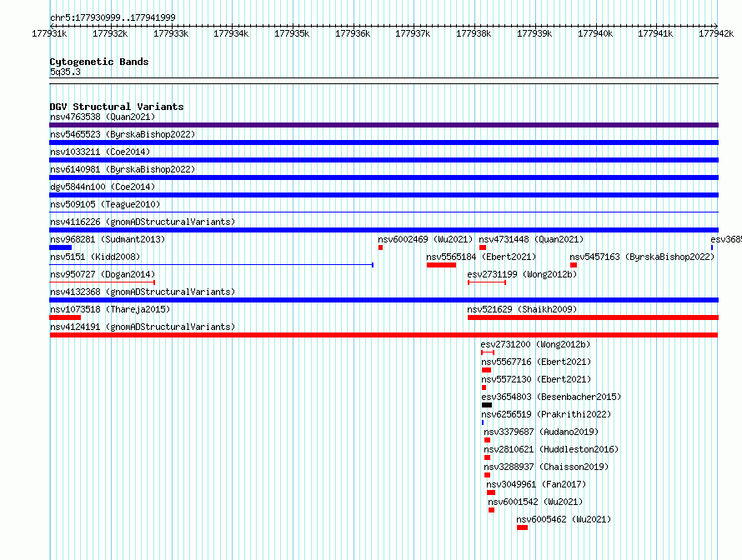Open esv2731200 (Wong2012b) variant label
The height and width of the screenshot is (560, 742).
click(x=535, y=344)
